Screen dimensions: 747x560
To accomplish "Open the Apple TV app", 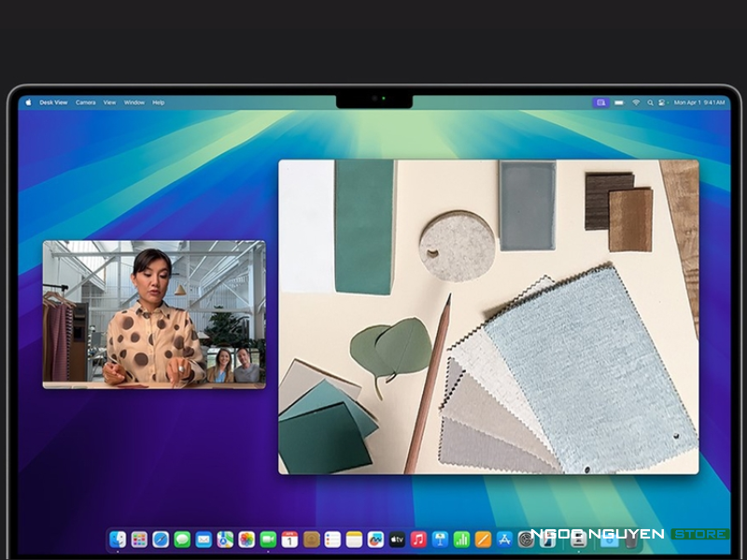I will 397,539.
